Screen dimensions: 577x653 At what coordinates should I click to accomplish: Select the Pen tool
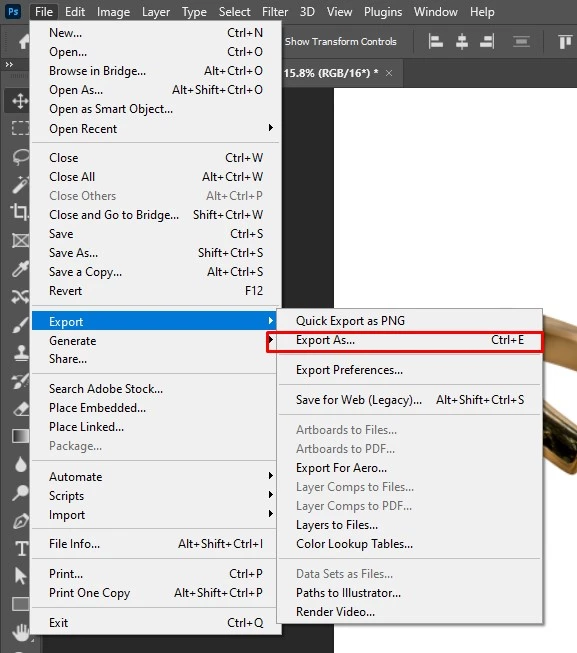coord(19,521)
